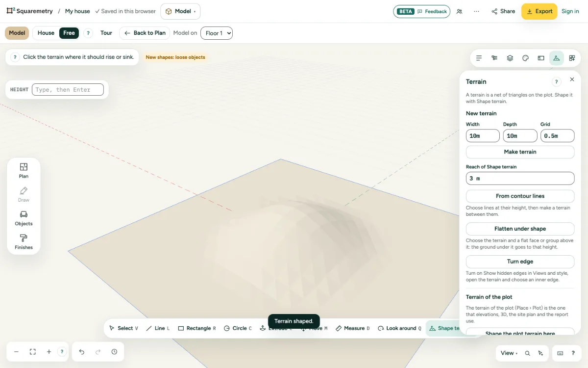Choose the Shape terrain tool
The width and height of the screenshot is (588, 368).
pyautogui.click(x=443, y=328)
